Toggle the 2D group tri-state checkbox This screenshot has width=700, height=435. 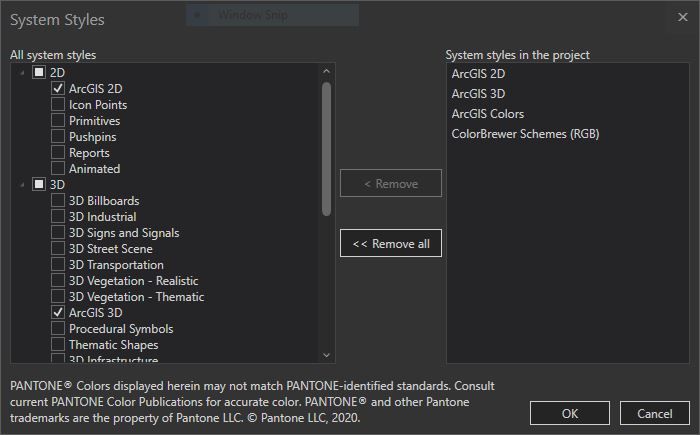39,73
